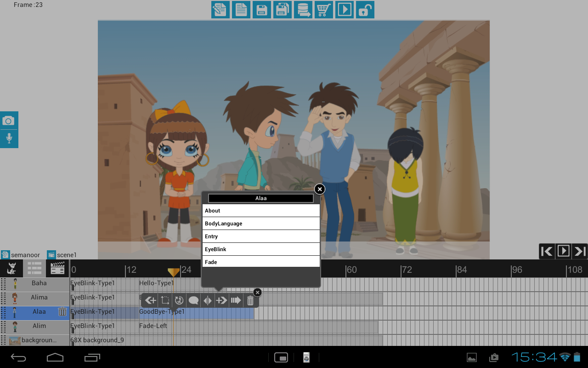Click the insert-after arrow icon in clip toolbar
588x368 pixels.
221,300
